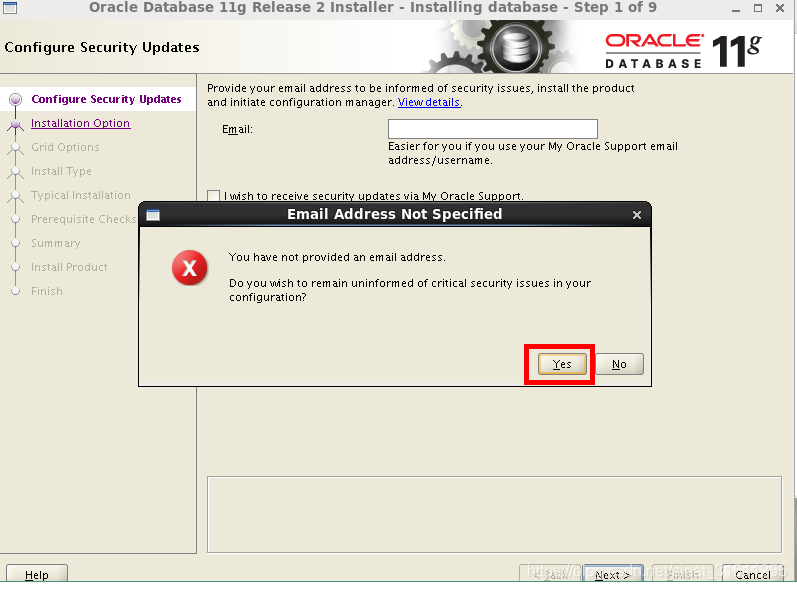Tick the receive security updates checkbox
This screenshot has height=590, width=797.
pyautogui.click(x=213, y=196)
